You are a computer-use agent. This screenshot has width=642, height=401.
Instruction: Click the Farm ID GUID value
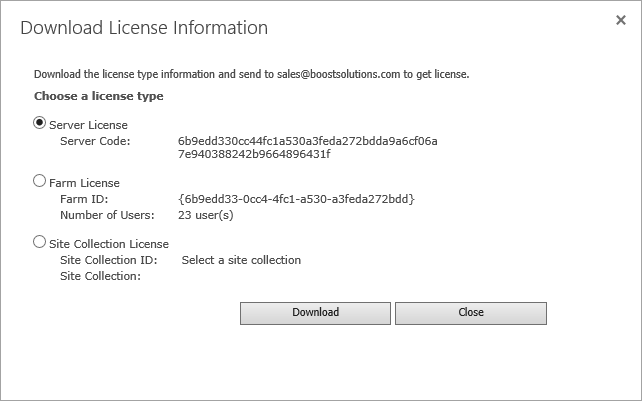tap(295, 200)
